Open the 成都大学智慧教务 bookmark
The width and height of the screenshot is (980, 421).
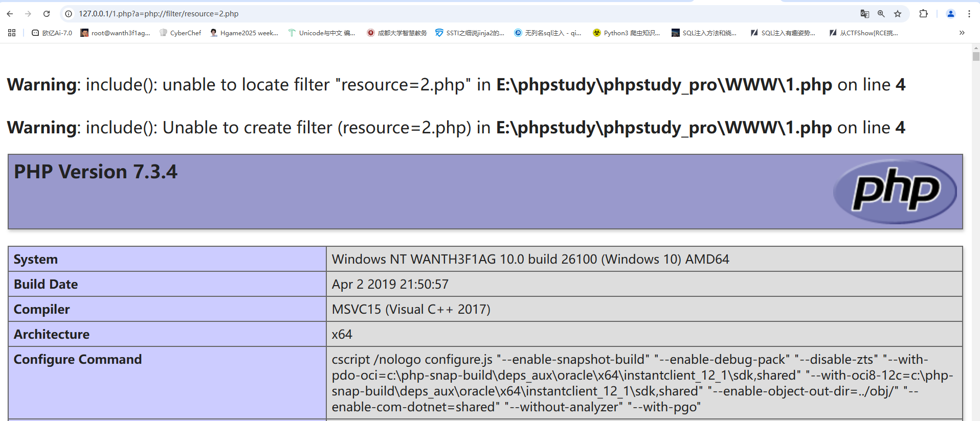pos(397,33)
